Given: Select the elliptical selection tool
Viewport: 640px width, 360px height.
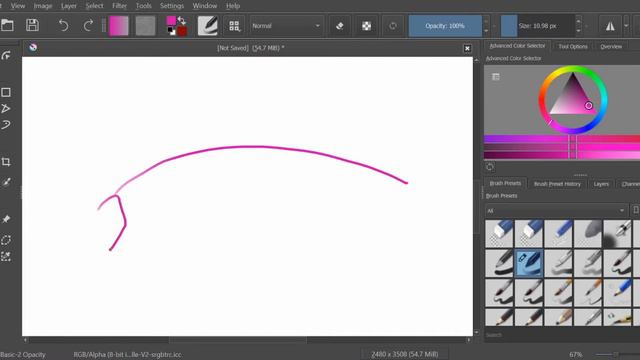Looking at the screenshot, I should click(x=6, y=240).
